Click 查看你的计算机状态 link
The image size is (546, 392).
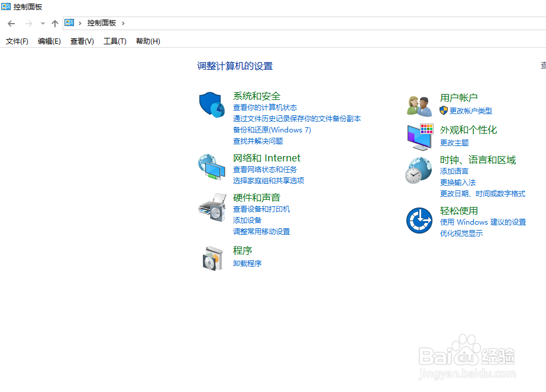click(265, 107)
